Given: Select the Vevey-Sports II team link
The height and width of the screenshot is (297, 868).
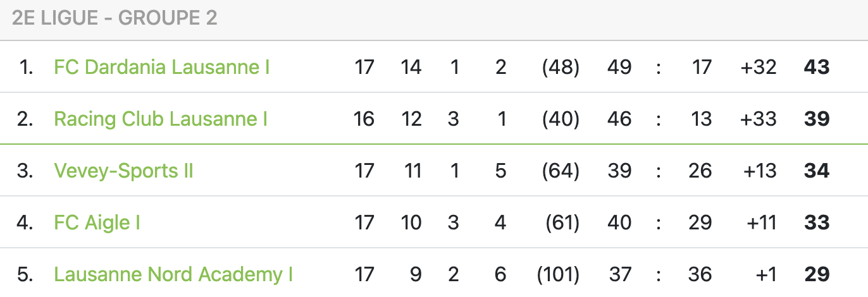Looking at the screenshot, I should [123, 171].
